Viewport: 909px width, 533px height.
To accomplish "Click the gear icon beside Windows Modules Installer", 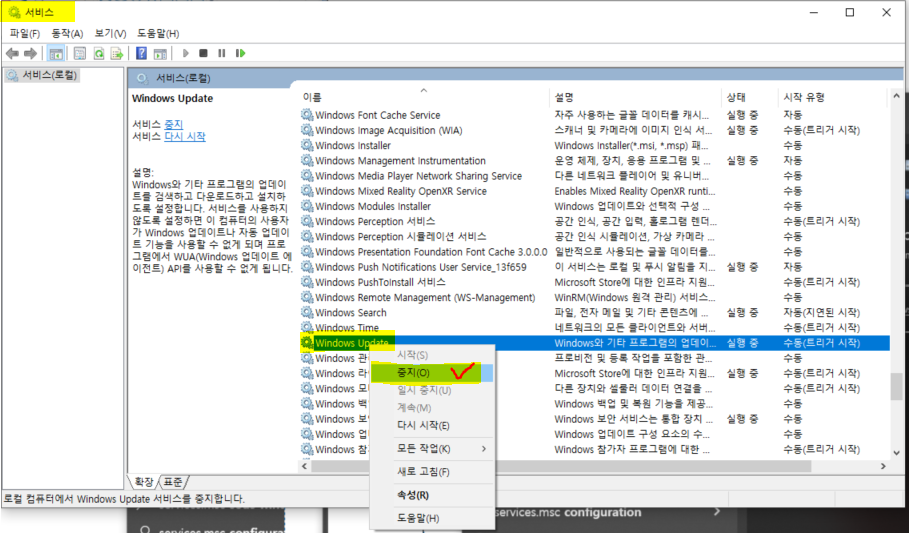I will point(307,206).
